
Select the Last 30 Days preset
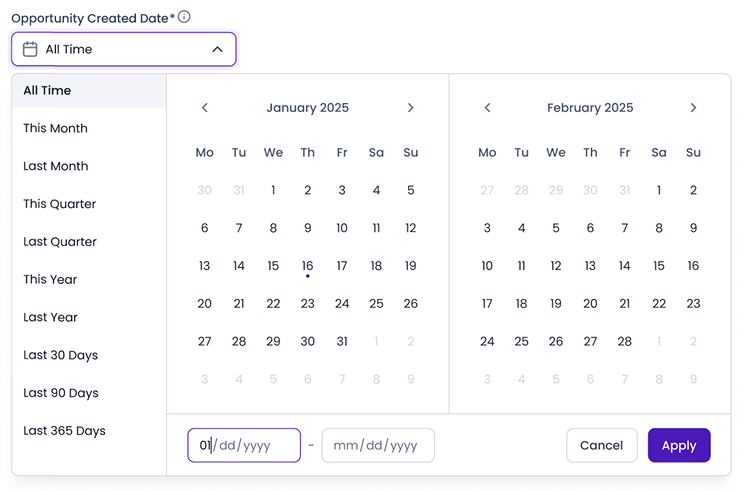point(89,355)
